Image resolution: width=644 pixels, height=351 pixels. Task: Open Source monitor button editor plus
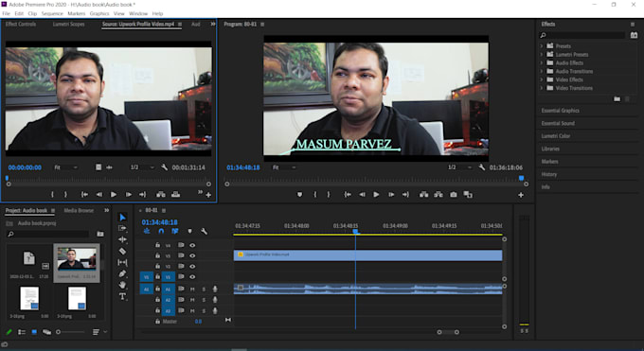tap(208, 195)
